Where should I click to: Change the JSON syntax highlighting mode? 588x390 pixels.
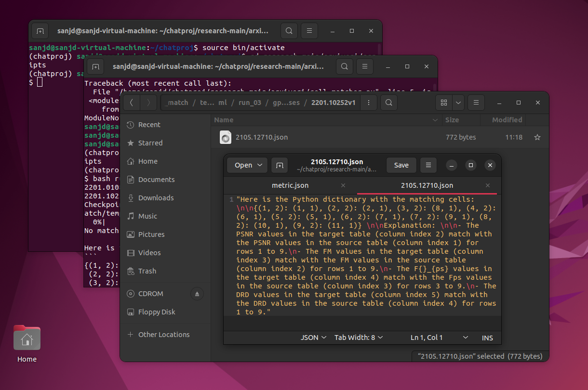314,338
